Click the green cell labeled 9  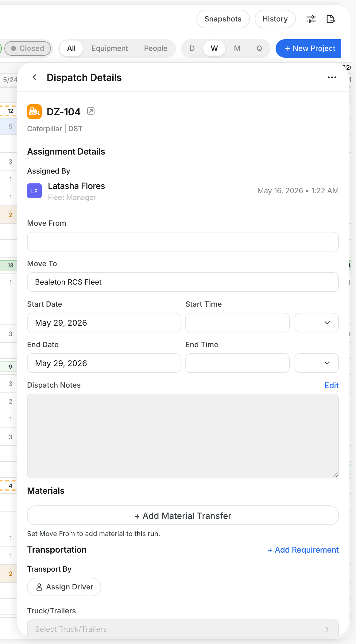point(9,366)
